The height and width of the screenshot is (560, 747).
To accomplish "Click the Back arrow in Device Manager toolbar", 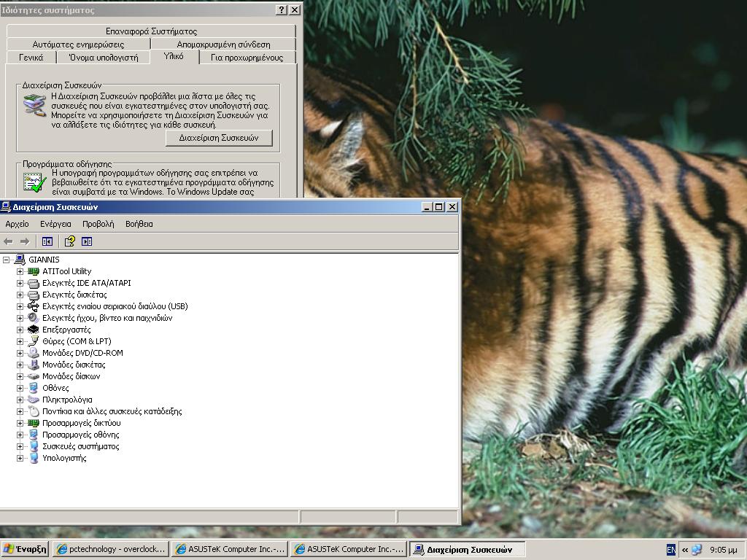I will pos(9,241).
